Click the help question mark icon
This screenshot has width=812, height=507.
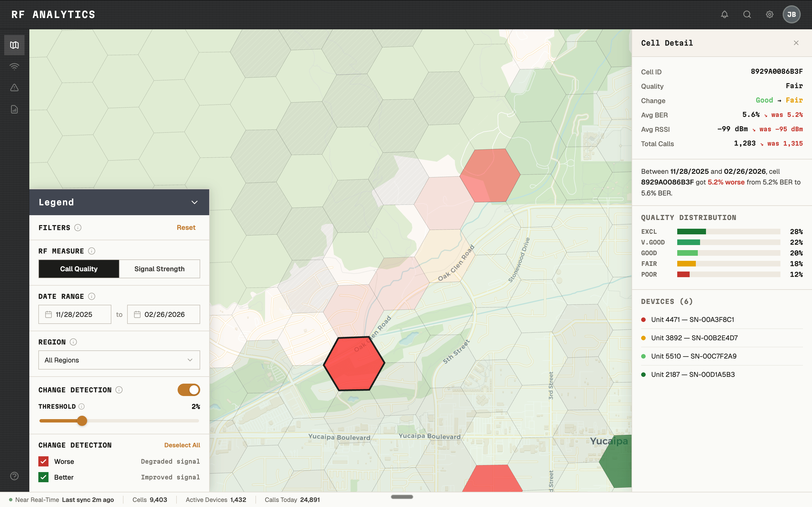coord(14,476)
